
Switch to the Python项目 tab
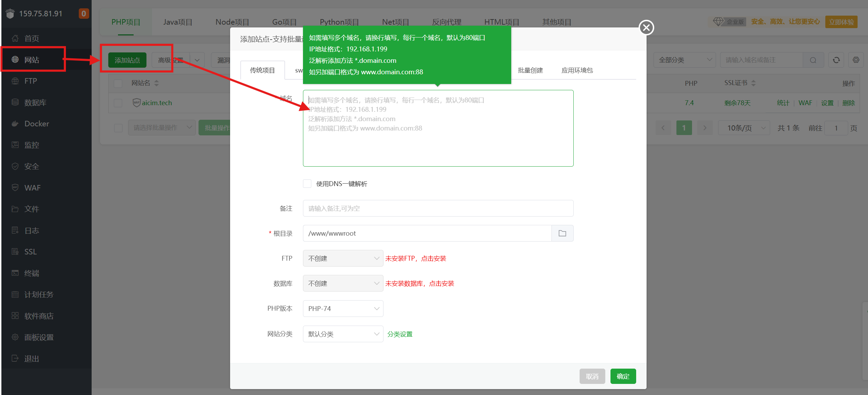coord(339,22)
